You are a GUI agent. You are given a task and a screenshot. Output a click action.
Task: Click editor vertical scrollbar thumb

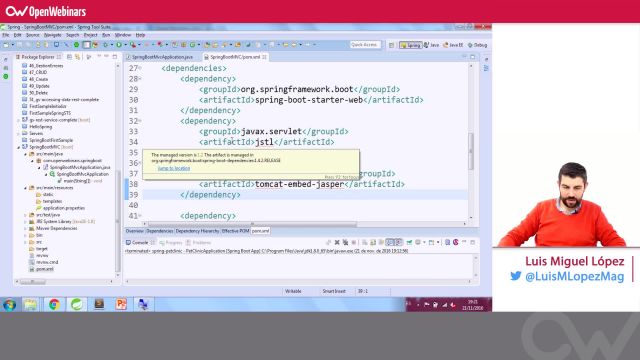(471, 151)
